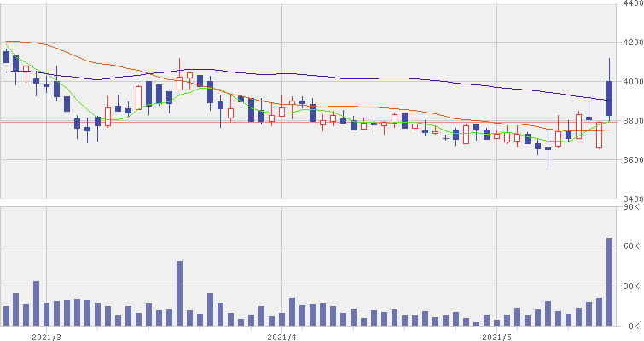This screenshot has width=644, height=341.
Task: Click the candlestick with the lowest wick in May
Action: (x=548, y=149)
